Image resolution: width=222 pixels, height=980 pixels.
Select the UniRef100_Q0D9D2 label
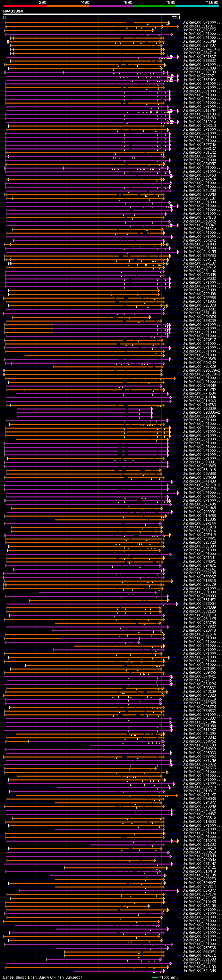(199, 512)
